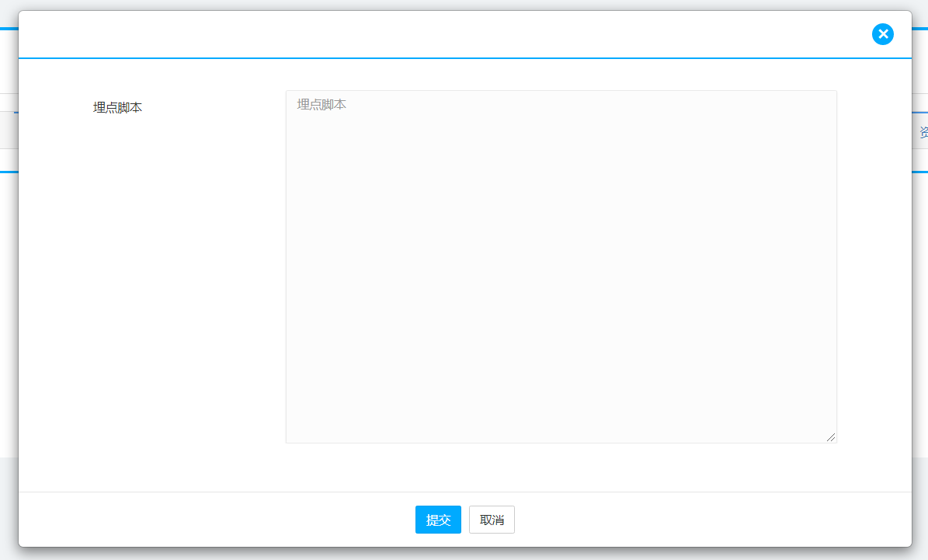Click the white X glyph inside the blue circle
Viewport: 928px width, 560px height.
(x=882, y=34)
